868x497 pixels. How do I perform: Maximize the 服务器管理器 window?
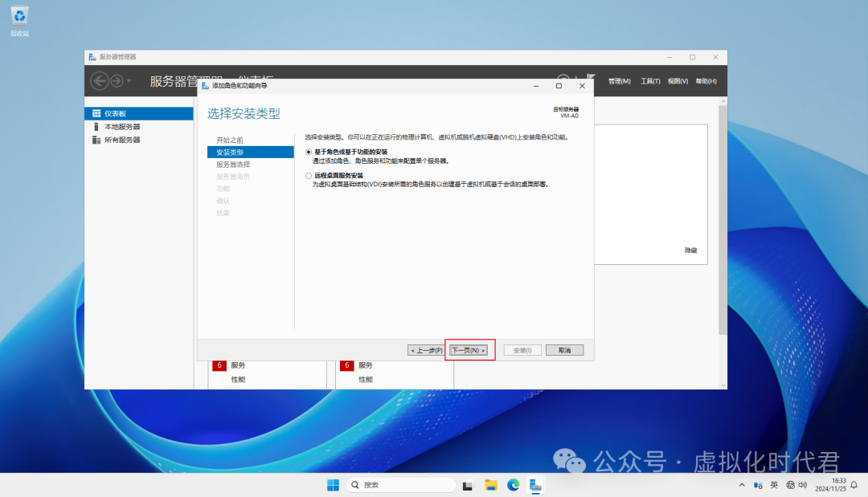coord(692,57)
